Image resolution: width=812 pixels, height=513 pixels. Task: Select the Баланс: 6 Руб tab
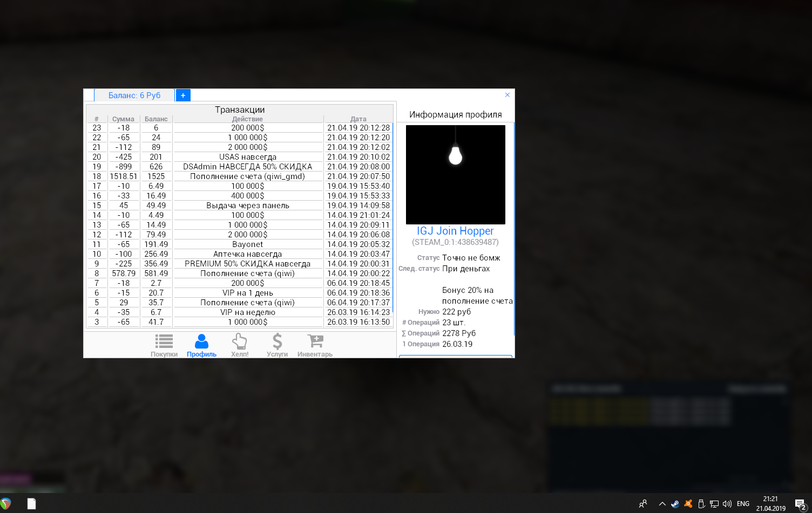(134, 95)
